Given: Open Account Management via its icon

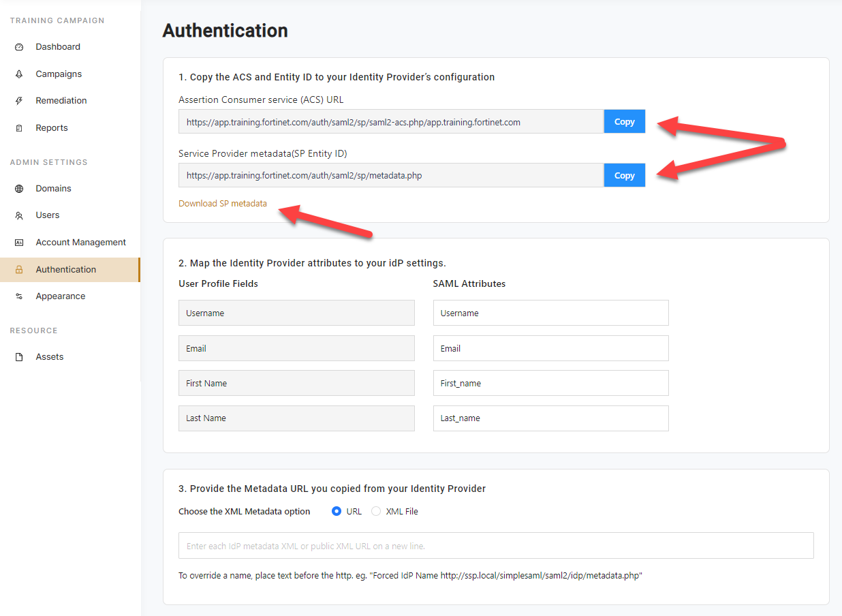Looking at the screenshot, I should [20, 242].
